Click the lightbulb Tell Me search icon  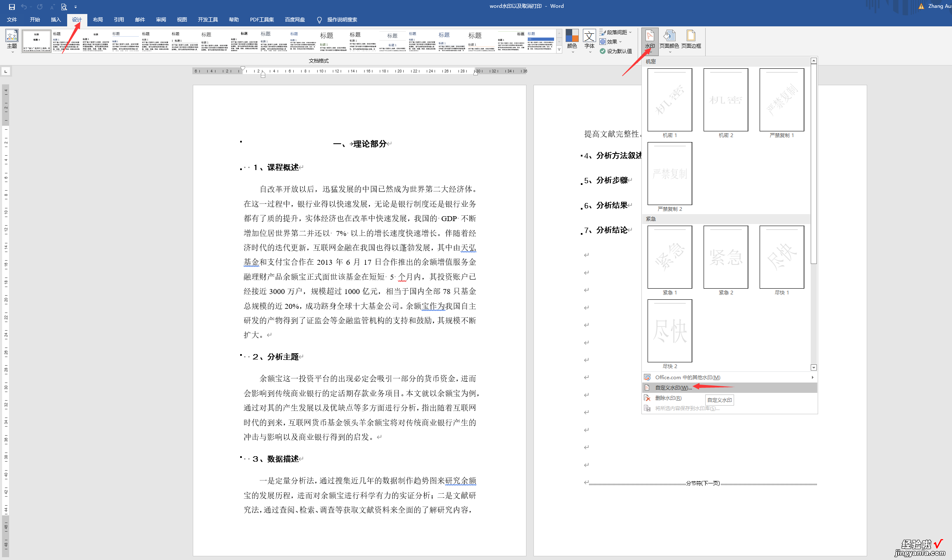pos(319,20)
